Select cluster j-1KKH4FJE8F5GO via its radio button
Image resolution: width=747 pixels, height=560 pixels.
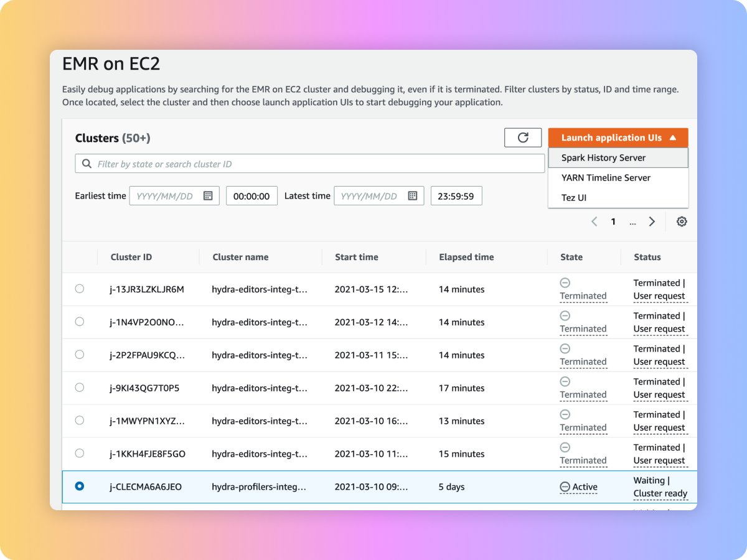click(x=79, y=453)
